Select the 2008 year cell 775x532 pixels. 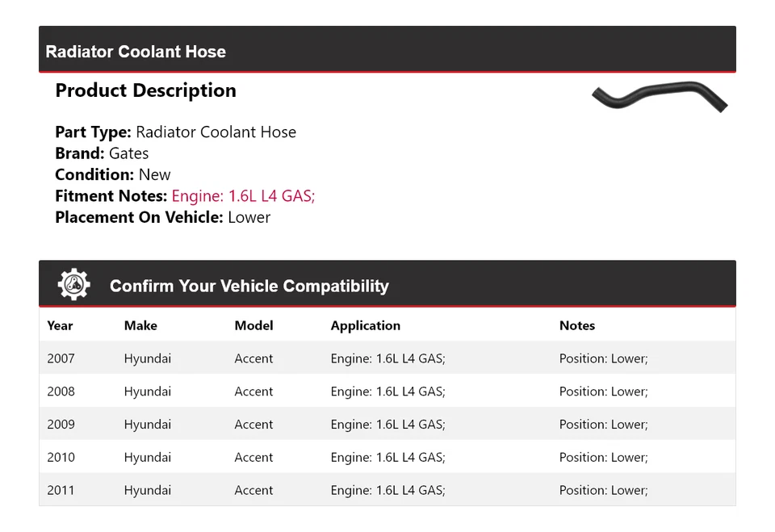click(x=61, y=392)
